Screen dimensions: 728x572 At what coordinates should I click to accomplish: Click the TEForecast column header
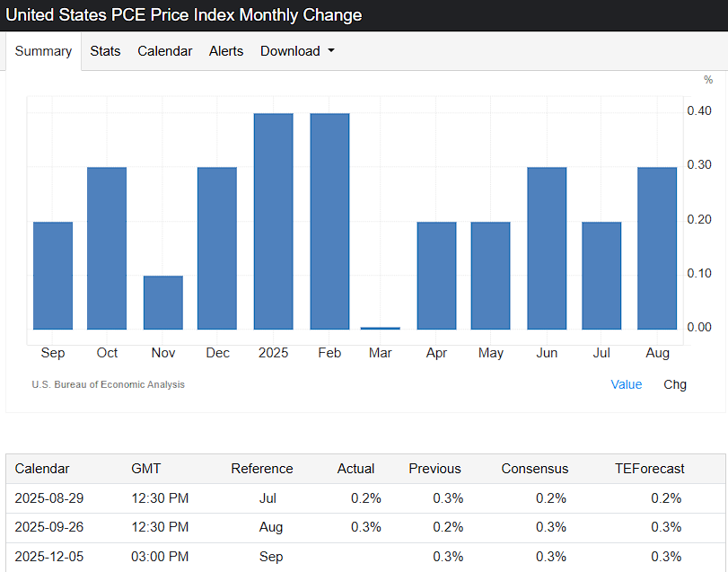[x=649, y=469]
